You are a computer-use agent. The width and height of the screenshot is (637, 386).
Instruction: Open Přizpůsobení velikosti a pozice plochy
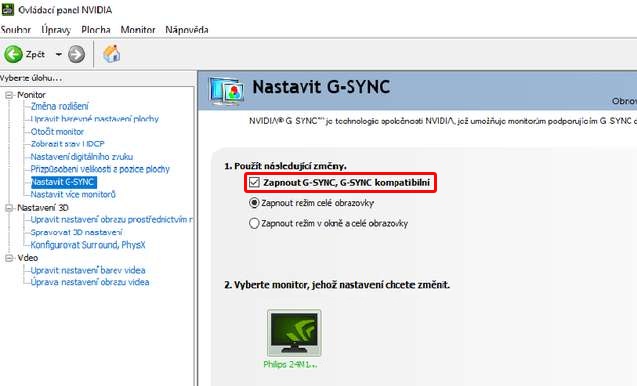[x=100, y=169]
